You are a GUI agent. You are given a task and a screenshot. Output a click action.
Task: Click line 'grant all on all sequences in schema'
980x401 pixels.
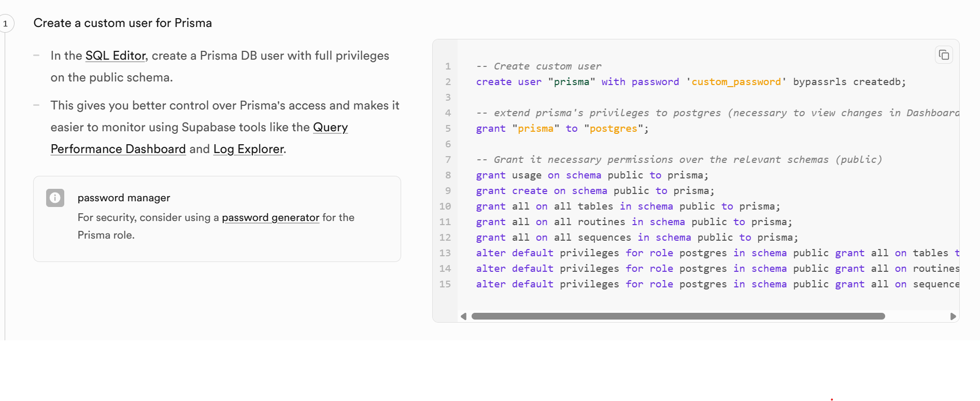click(x=637, y=238)
